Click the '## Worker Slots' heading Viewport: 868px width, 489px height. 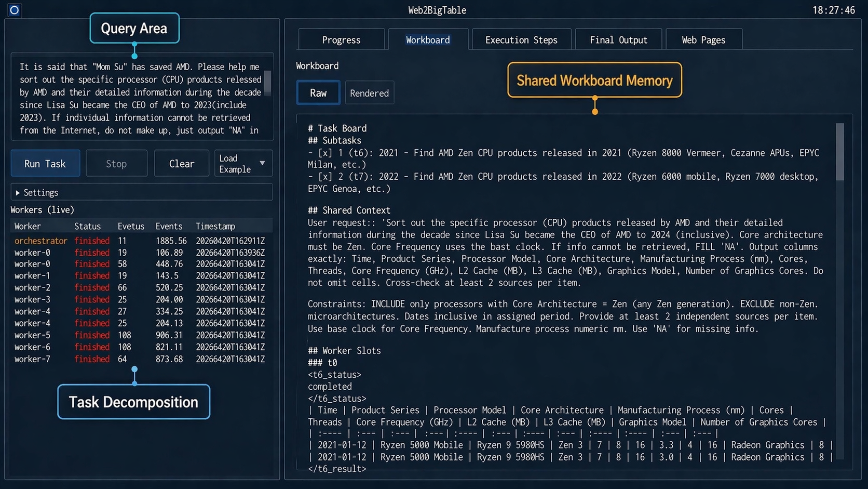click(344, 351)
